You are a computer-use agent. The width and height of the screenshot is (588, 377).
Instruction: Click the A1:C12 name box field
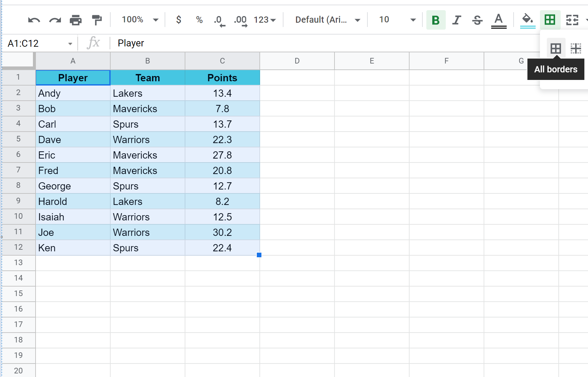tap(36, 43)
